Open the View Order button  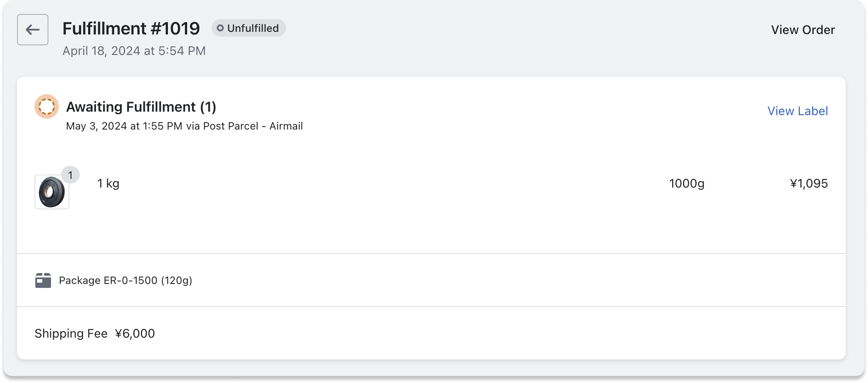click(x=803, y=30)
